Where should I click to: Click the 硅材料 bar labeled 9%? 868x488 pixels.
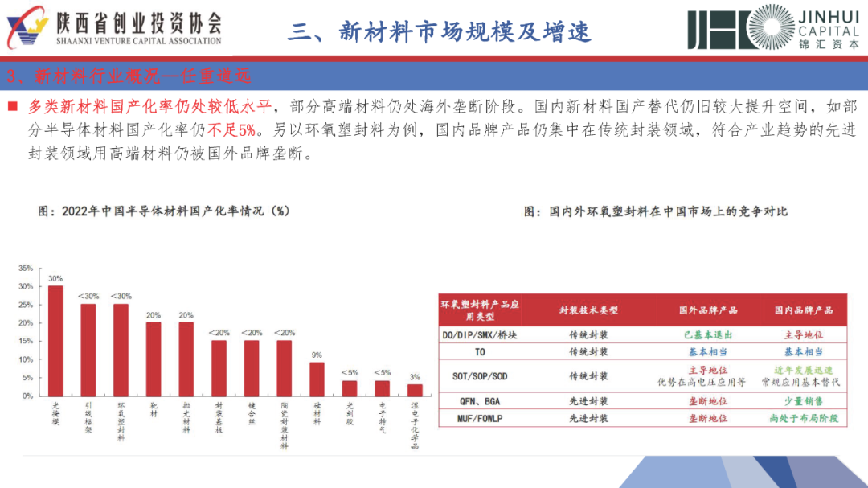[x=317, y=379]
